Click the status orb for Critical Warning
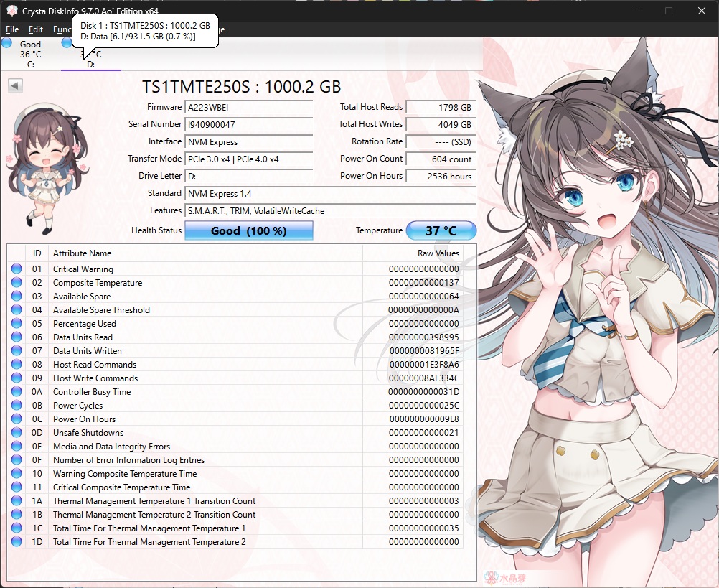The width and height of the screenshot is (719, 588). 17,269
